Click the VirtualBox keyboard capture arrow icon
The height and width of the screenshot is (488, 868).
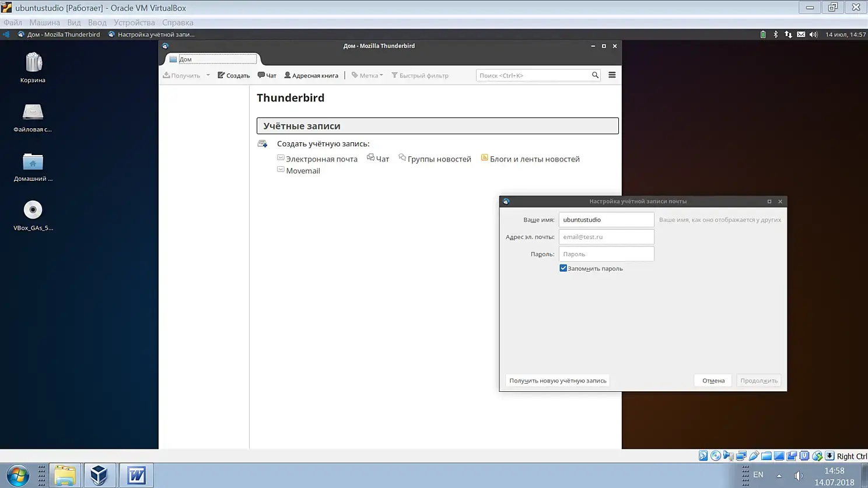click(x=829, y=456)
